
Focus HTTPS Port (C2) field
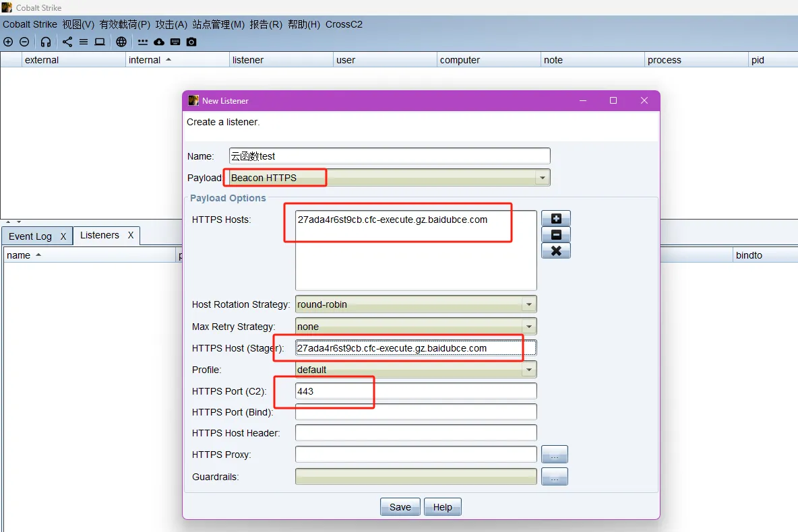pos(416,391)
